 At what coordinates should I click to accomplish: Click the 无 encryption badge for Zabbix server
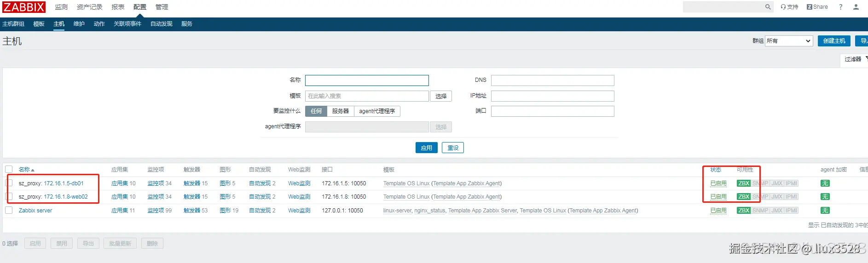[825, 210]
